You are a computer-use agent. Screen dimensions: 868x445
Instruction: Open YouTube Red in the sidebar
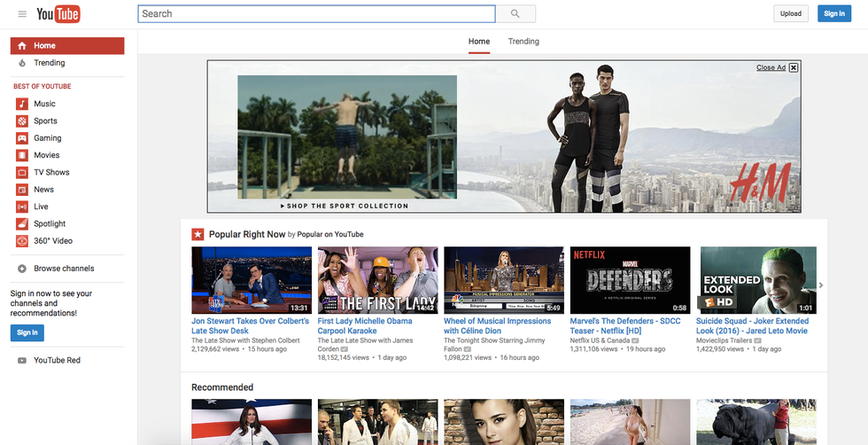(x=57, y=361)
